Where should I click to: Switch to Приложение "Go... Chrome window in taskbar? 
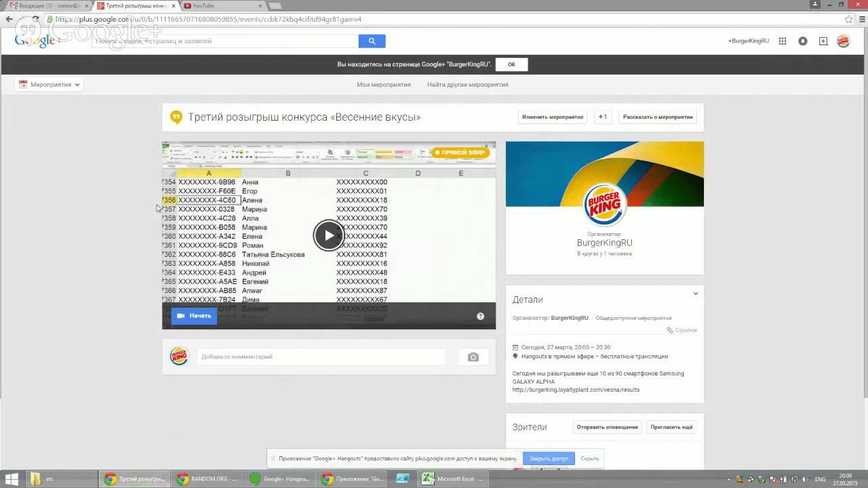(x=352, y=479)
